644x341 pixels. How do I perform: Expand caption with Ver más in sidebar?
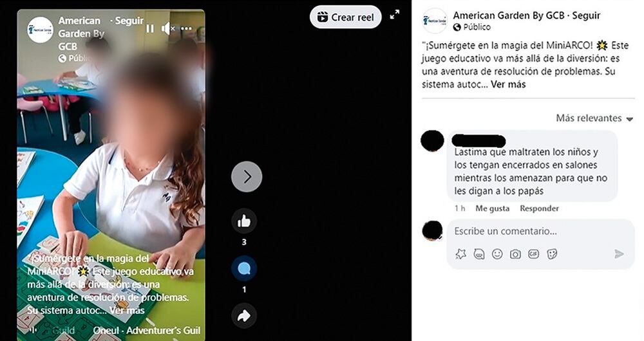coord(508,84)
